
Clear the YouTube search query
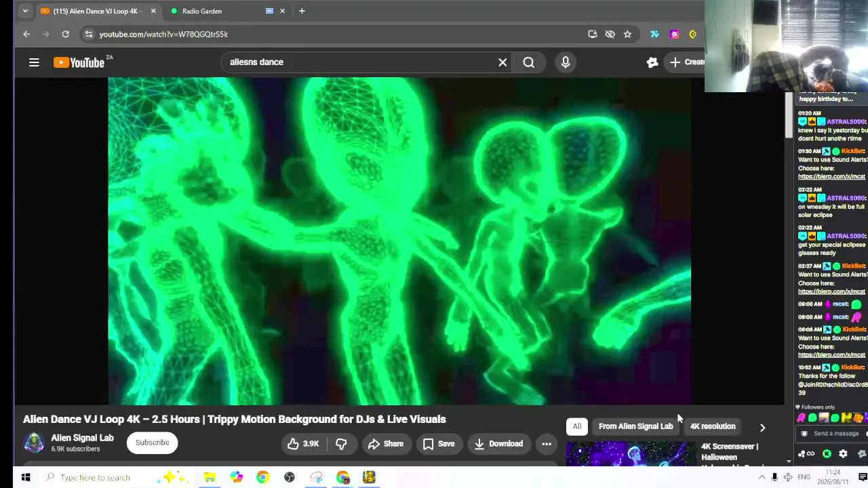[502, 62]
